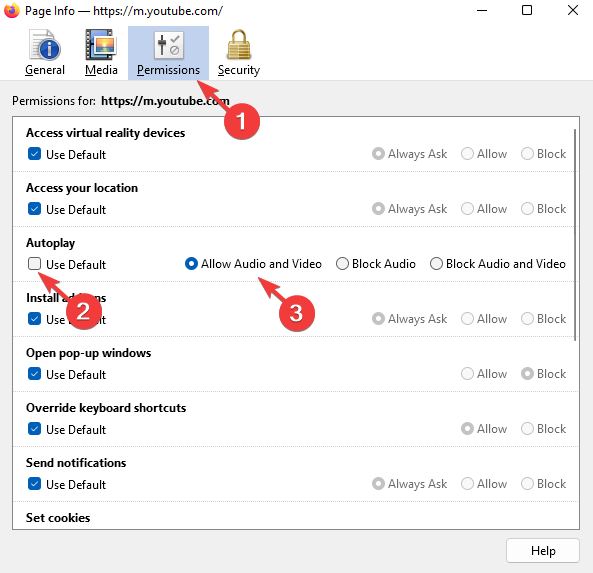Select Always Ask for virtual reality devices
Viewport: 593px width, 573px height.
click(378, 154)
